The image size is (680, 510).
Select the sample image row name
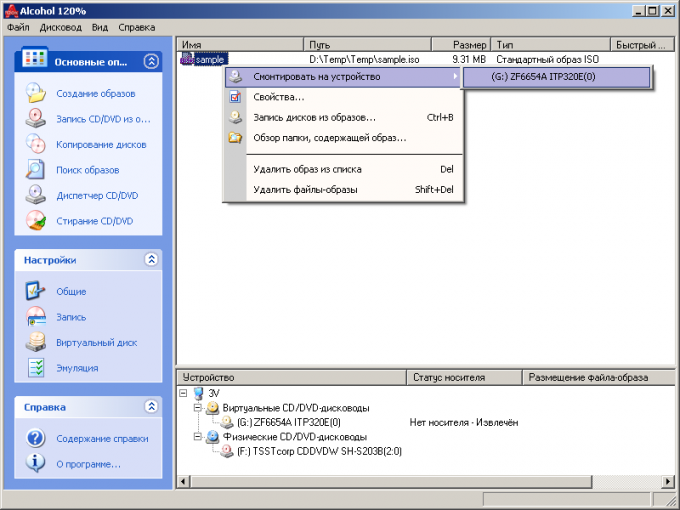[x=210, y=59]
